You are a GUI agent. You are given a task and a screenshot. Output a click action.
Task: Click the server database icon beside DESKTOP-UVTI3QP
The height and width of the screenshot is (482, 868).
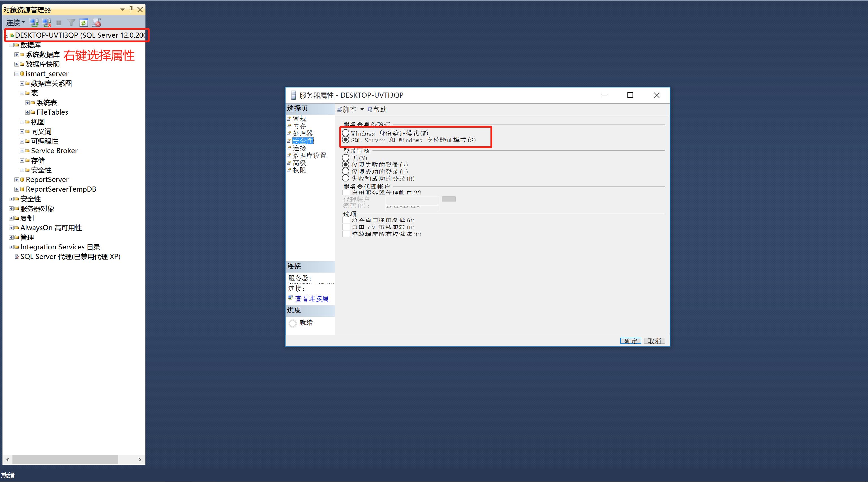tap(11, 35)
